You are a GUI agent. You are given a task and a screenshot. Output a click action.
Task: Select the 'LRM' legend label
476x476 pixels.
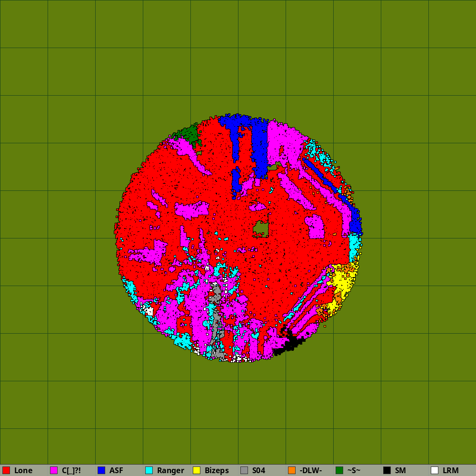pos(451,471)
